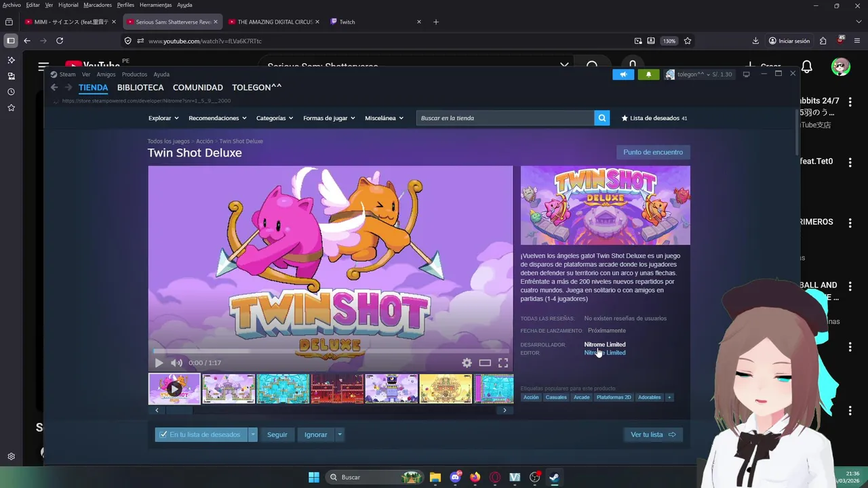Expand the Recomendaciones menu
This screenshot has width=868, height=488.
(218, 118)
